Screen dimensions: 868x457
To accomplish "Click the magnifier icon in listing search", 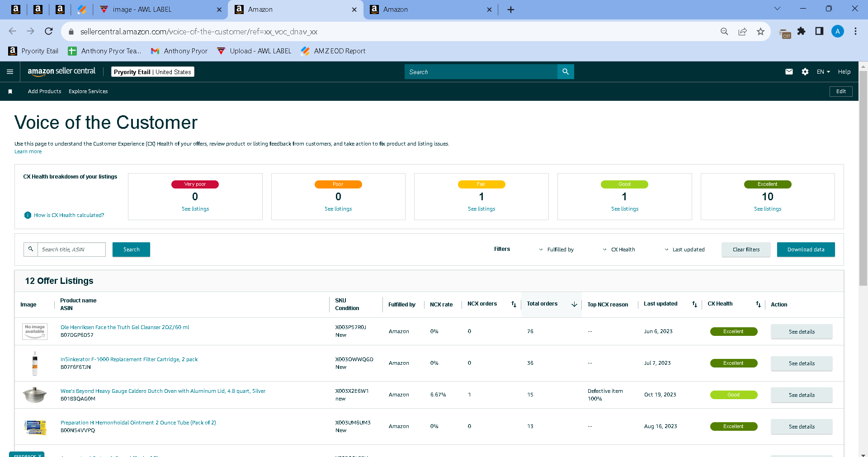I will coord(31,249).
